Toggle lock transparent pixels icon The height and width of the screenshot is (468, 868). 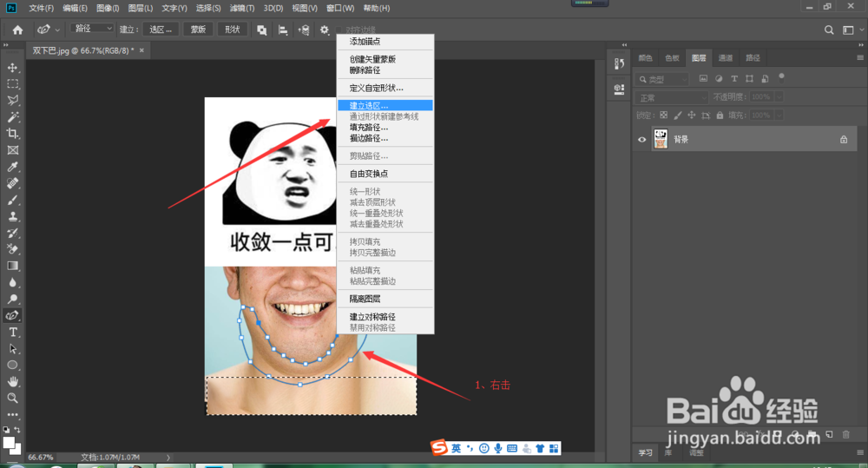[664, 115]
